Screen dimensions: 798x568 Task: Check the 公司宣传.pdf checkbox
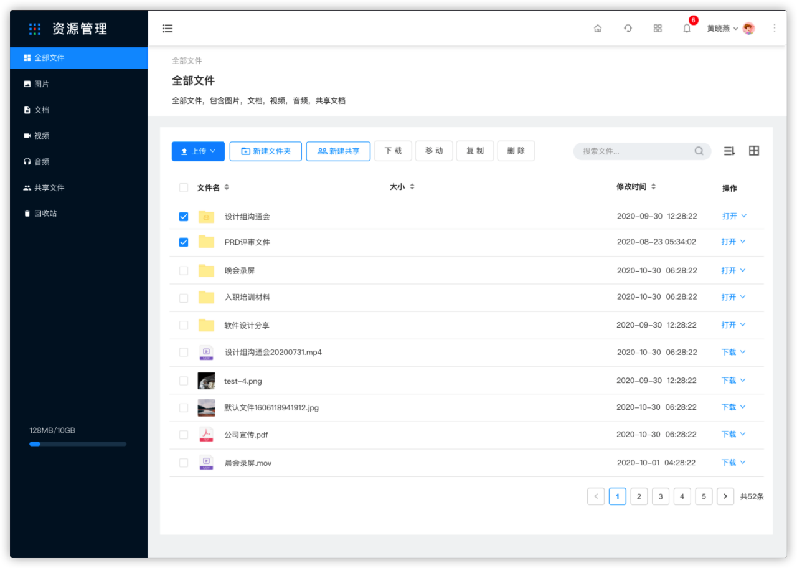coord(184,435)
